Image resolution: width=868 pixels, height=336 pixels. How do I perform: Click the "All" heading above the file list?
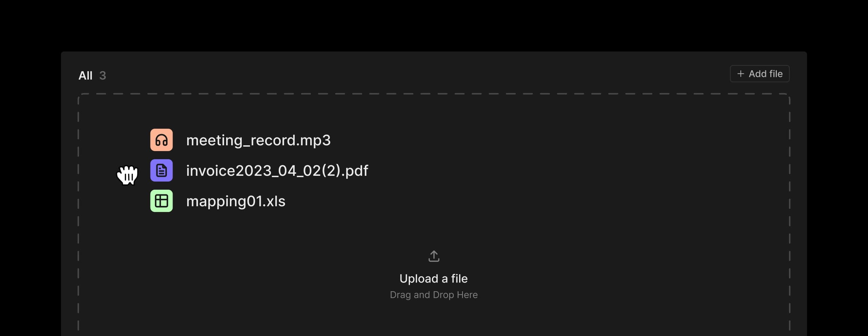point(85,76)
